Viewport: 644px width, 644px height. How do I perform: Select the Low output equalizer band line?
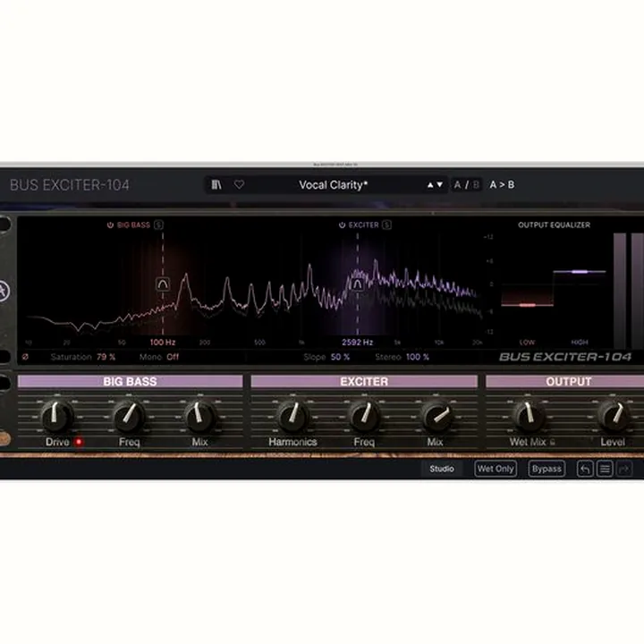pyautogui.click(x=528, y=305)
